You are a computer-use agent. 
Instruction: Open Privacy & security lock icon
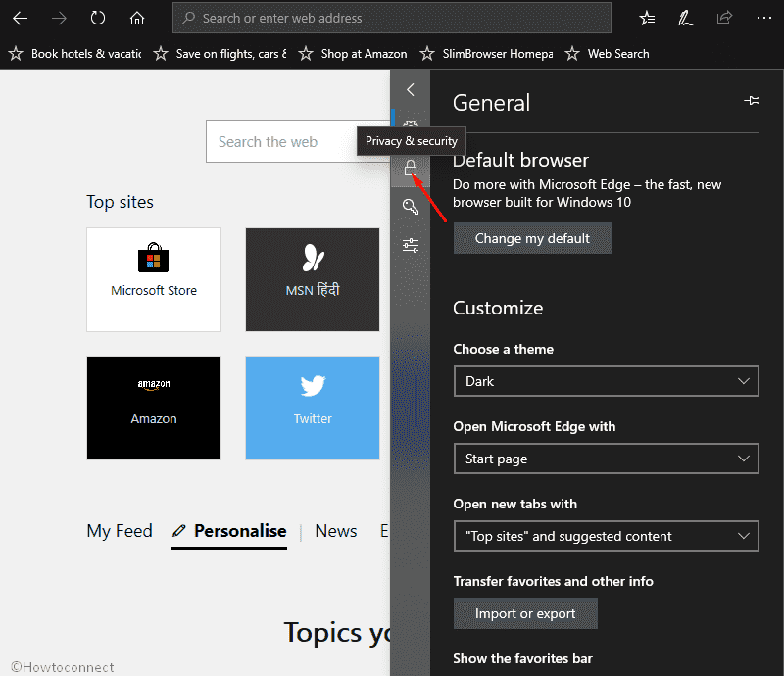click(411, 168)
